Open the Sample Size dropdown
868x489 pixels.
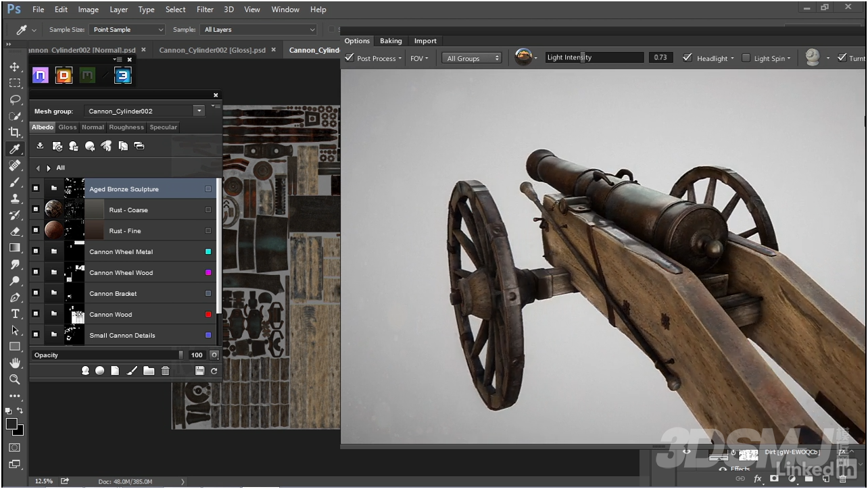click(128, 30)
